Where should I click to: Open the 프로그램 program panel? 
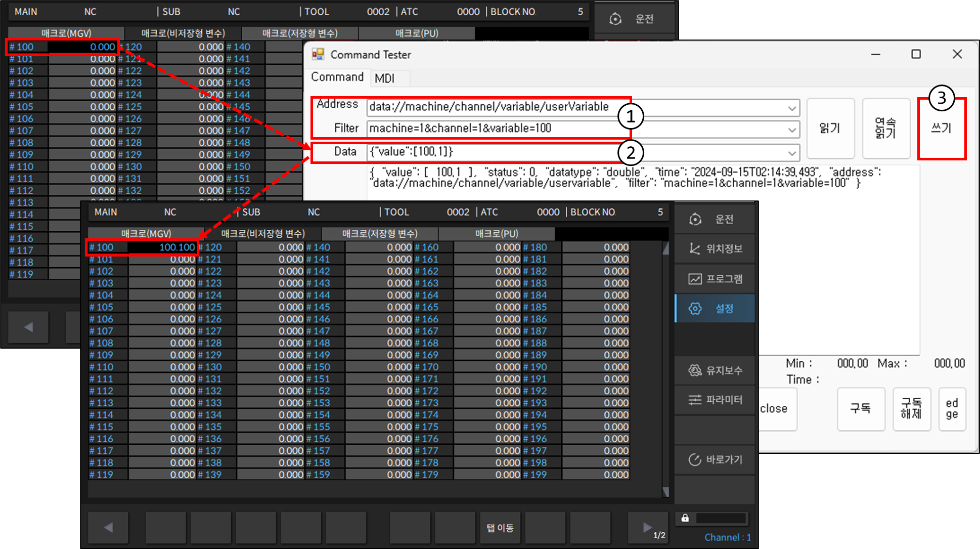coord(715,278)
